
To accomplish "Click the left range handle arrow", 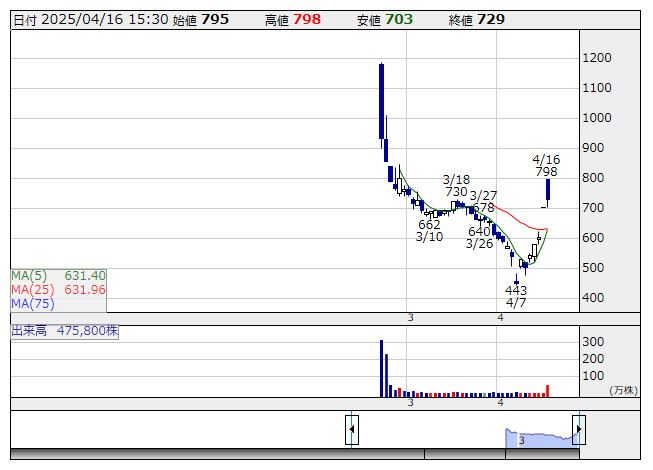I will [x=352, y=430].
